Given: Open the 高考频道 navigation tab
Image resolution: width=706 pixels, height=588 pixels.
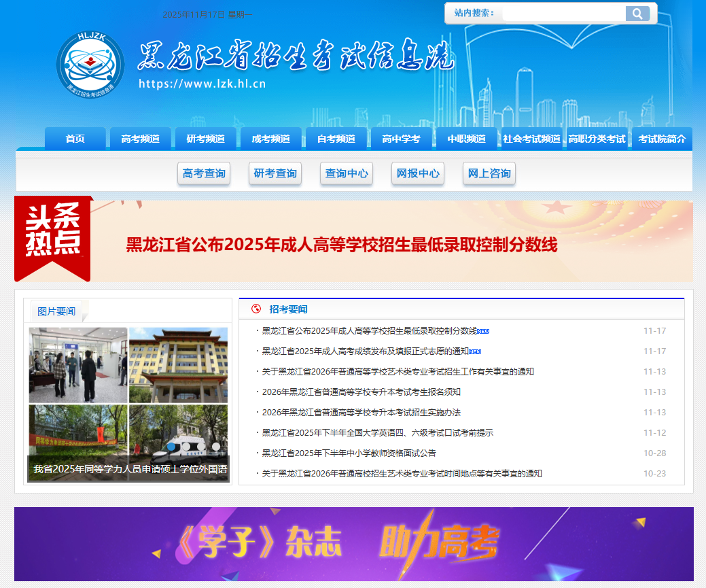Looking at the screenshot, I should [140, 139].
